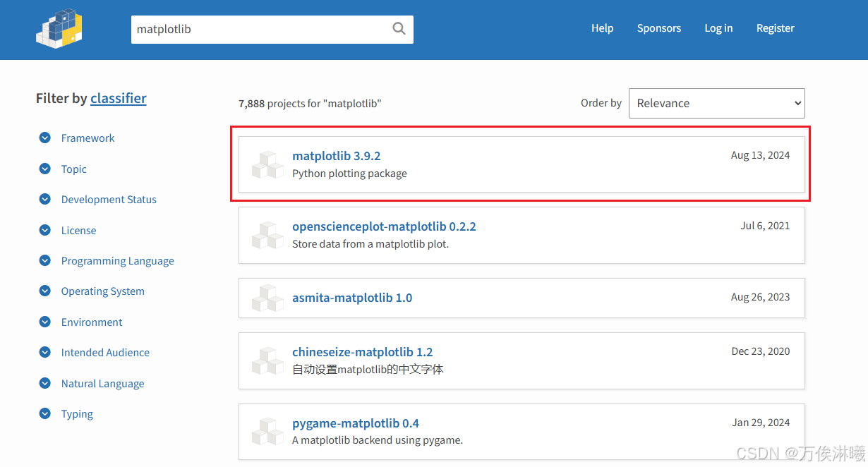This screenshot has width=868, height=467.
Task: Click the Store data from a matplotlib plot description
Action: [370, 244]
